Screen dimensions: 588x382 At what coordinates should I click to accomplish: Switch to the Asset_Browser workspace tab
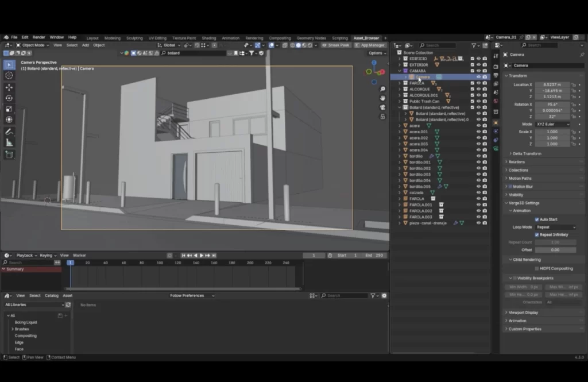pyautogui.click(x=367, y=37)
